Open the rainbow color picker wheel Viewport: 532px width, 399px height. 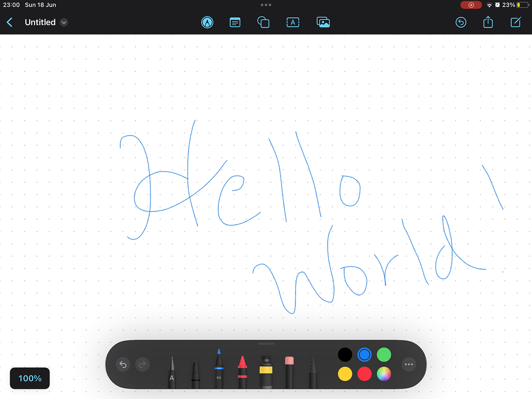pyautogui.click(x=384, y=374)
